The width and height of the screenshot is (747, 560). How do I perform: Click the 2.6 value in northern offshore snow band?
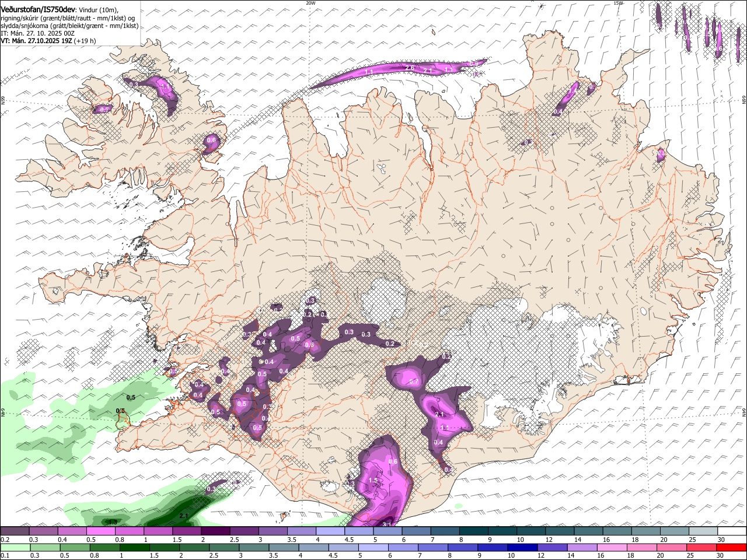[x=410, y=68]
